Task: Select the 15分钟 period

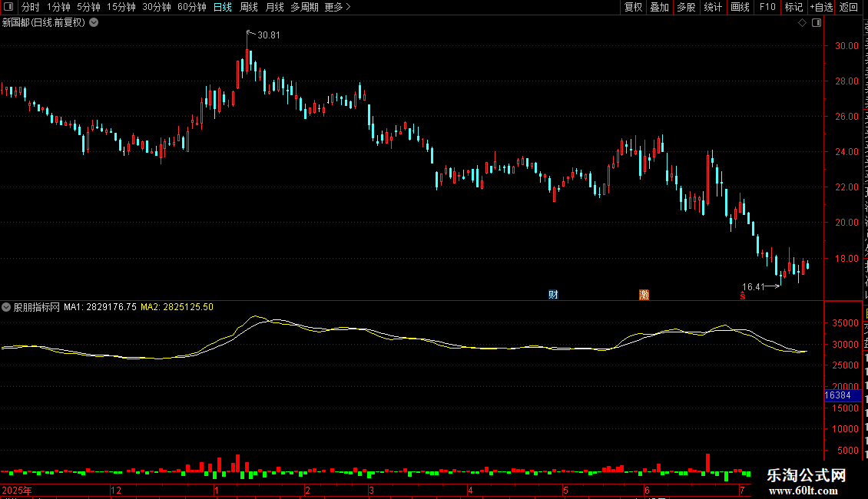Action: pos(121,7)
